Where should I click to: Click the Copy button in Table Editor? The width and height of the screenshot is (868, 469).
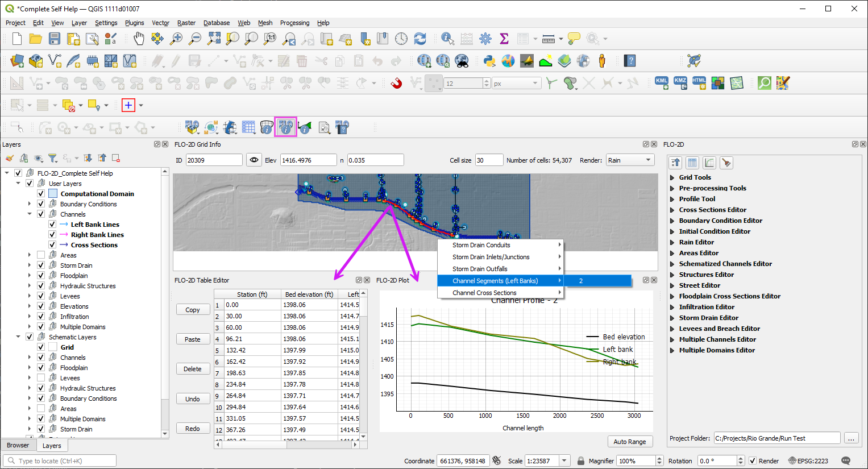tap(192, 310)
